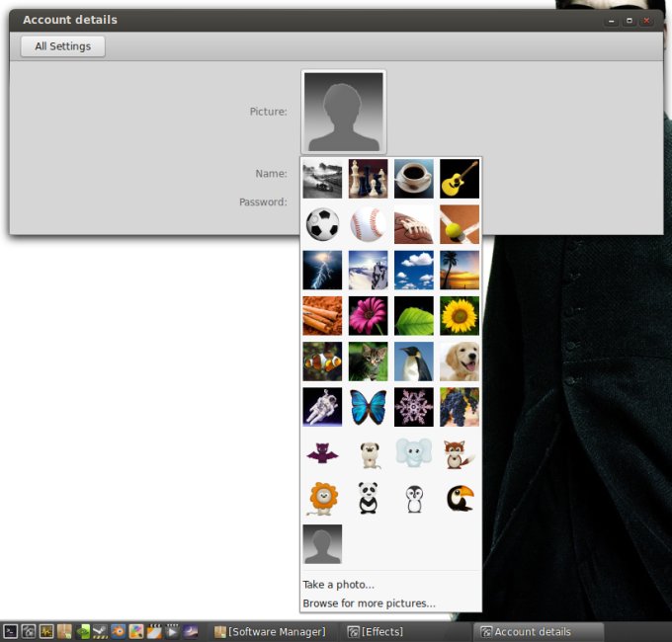Viewport: 672px width, 642px height.
Task: Minimize the Account details window
Action: point(611,21)
